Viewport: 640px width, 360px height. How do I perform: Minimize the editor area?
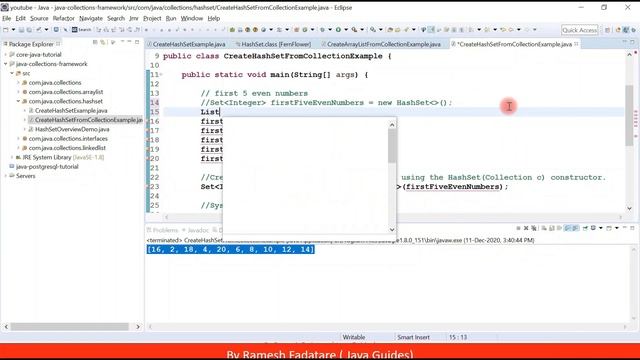coord(624,42)
